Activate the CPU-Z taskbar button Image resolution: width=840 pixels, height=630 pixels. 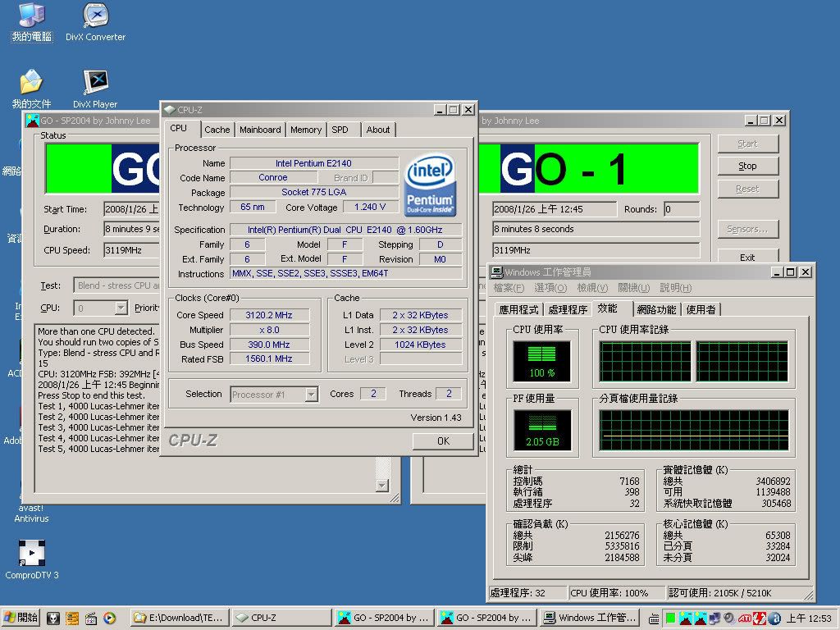(282, 618)
